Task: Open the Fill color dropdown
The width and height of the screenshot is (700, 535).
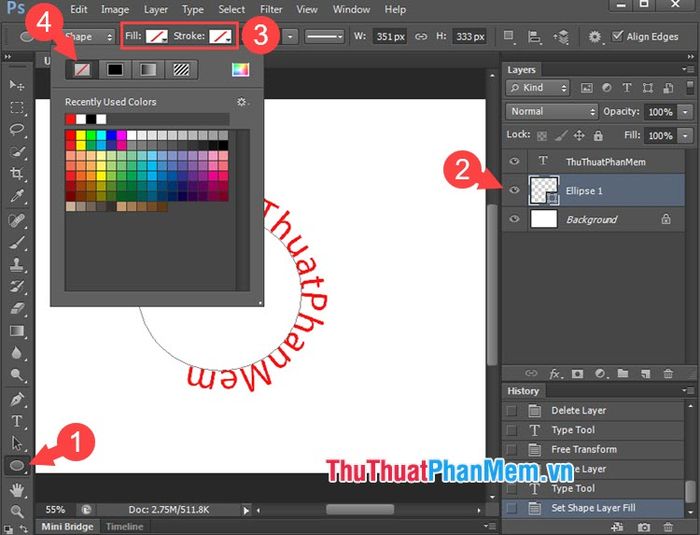Action: (x=157, y=37)
